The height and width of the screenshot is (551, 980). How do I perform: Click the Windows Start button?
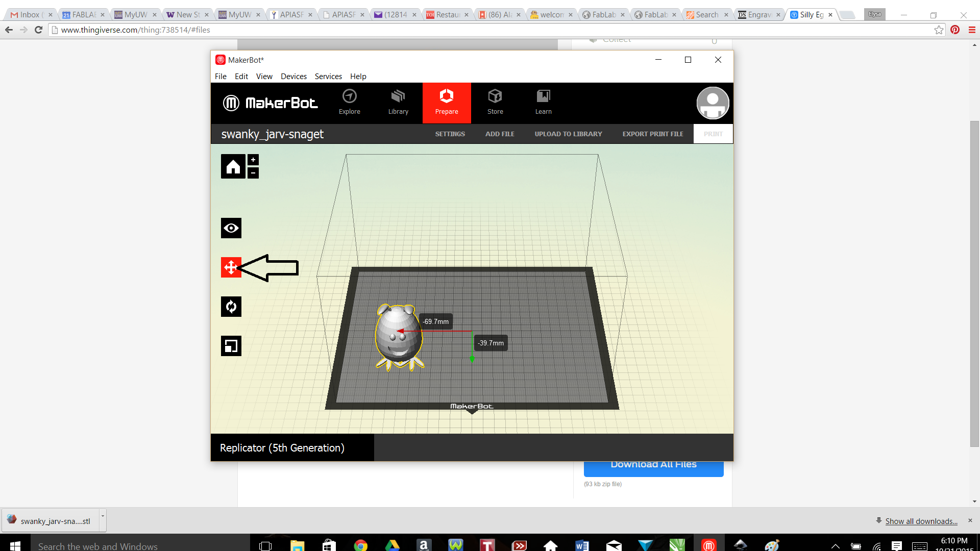[x=15, y=545]
